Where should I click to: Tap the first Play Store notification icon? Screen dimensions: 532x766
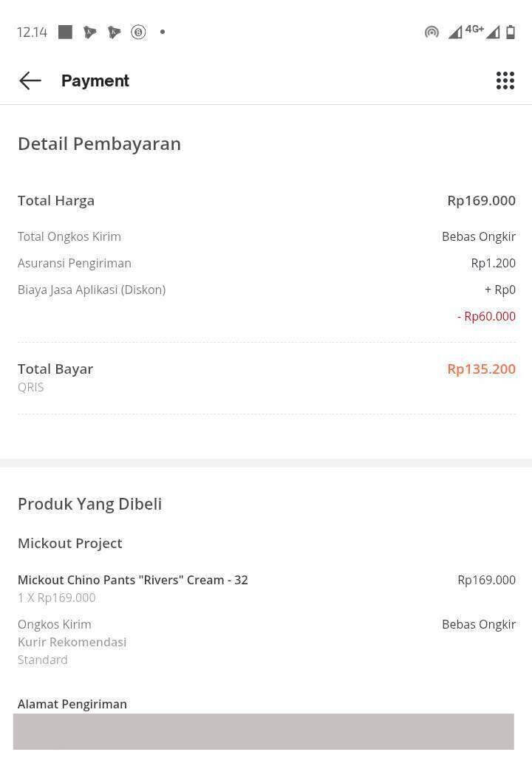click(90, 32)
